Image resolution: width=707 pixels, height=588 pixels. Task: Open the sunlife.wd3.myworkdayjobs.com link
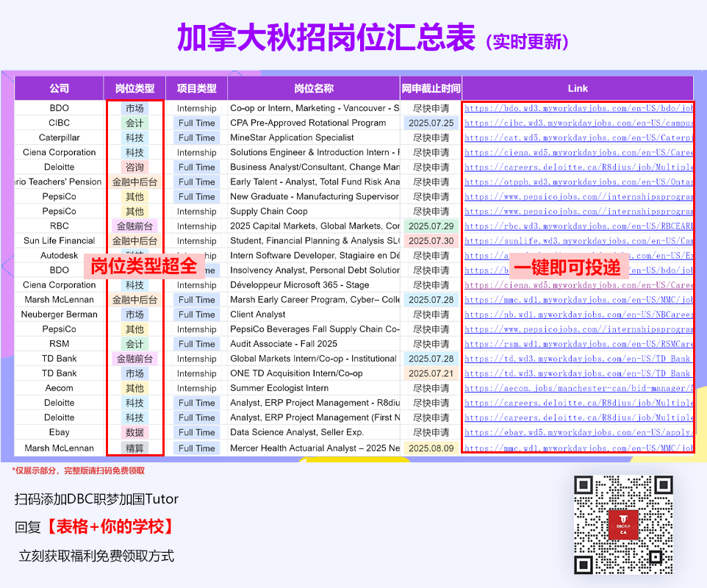click(x=578, y=241)
